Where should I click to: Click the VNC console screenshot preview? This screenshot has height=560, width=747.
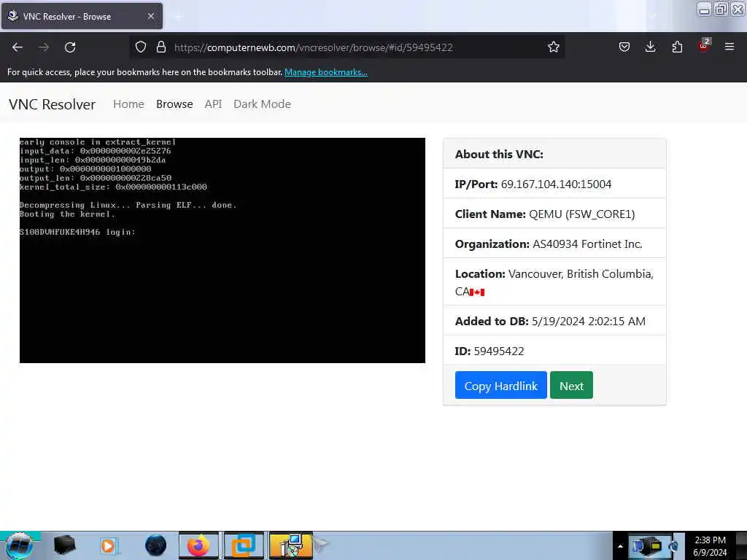(222, 251)
